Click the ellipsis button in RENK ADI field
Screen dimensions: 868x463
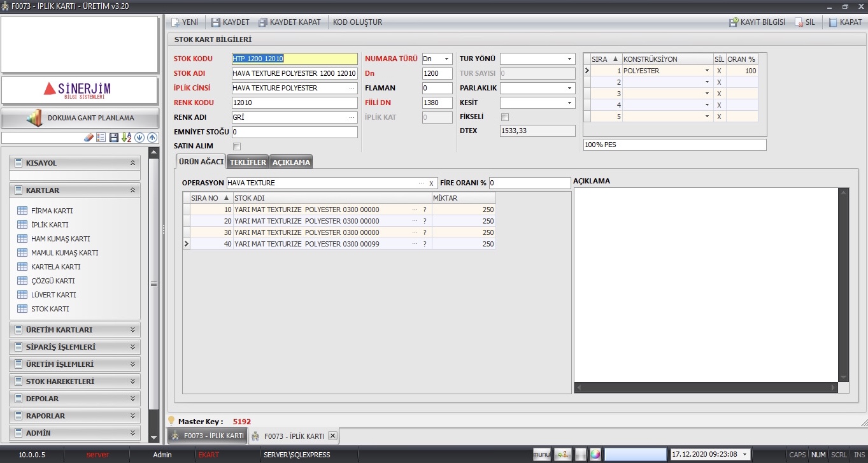[x=352, y=117]
